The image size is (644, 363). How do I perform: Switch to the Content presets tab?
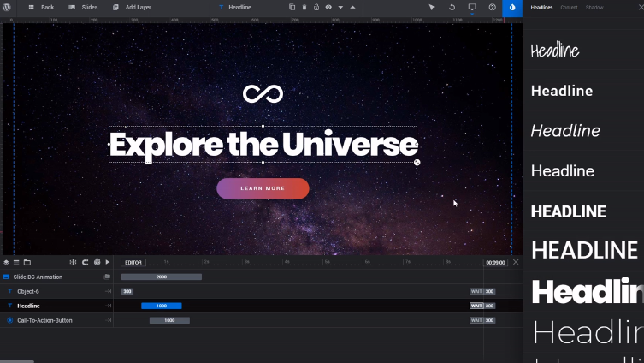[569, 8]
